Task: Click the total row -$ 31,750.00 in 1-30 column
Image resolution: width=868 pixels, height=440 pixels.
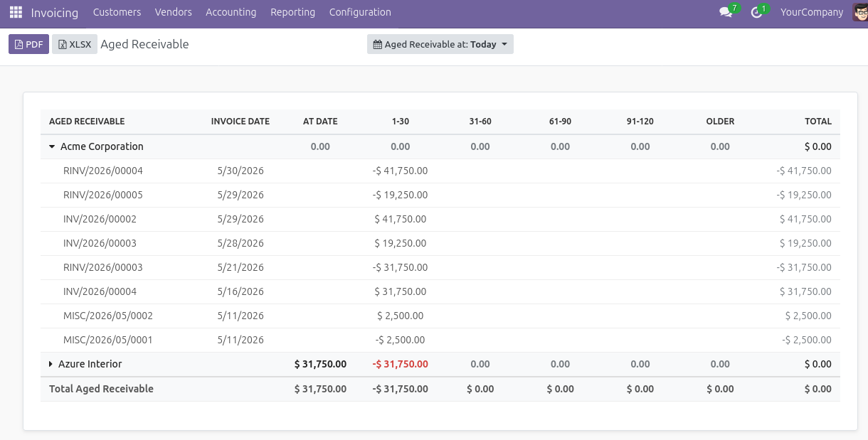Action: (401, 389)
